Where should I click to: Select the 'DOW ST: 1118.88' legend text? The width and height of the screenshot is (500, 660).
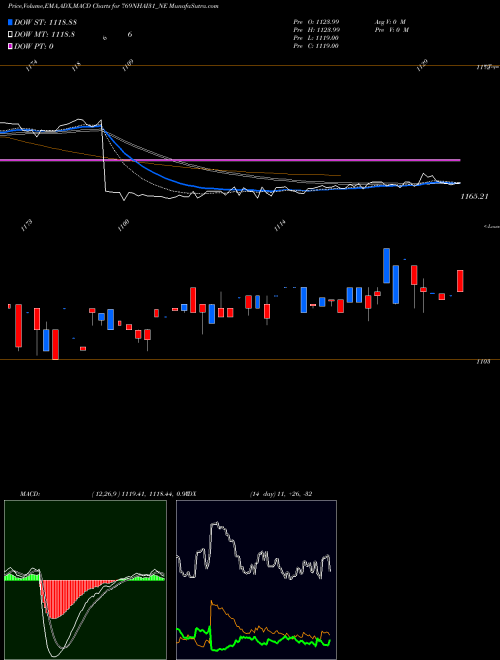[x=45, y=22]
